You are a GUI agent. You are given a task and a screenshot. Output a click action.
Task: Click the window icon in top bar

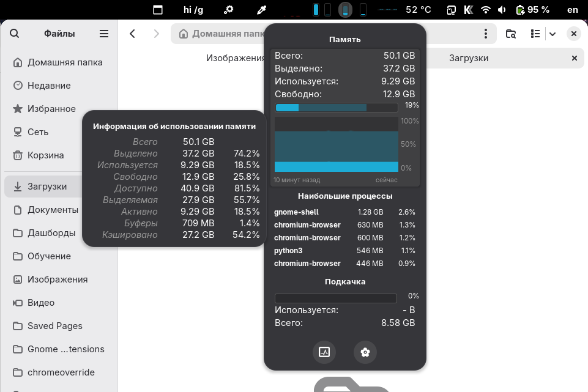(x=158, y=10)
